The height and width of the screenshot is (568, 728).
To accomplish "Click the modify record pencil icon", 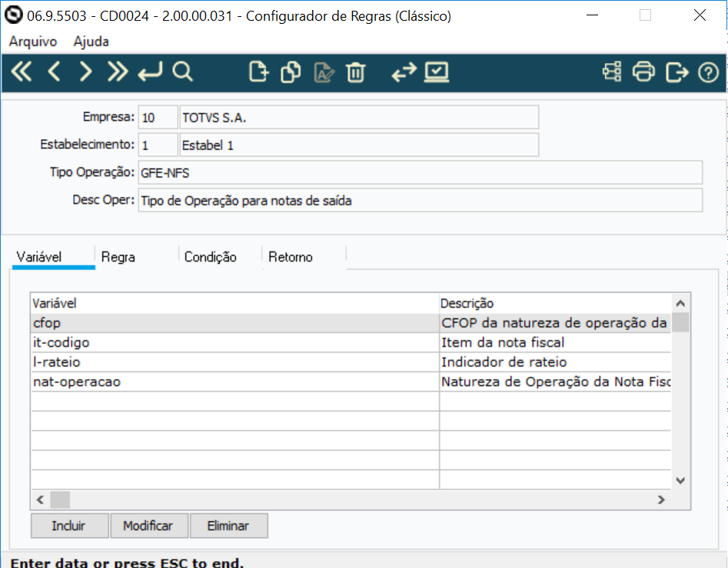I will [324, 72].
